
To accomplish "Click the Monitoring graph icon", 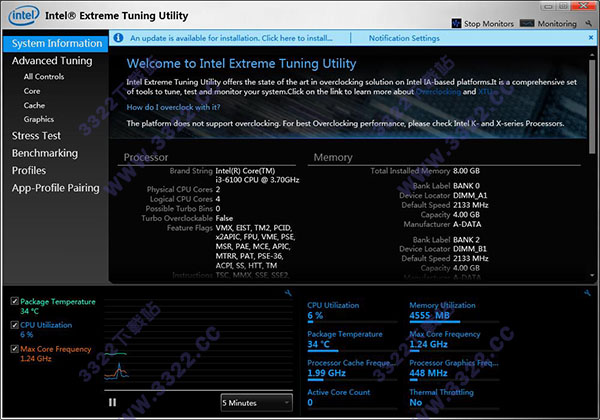I will coord(527,23).
